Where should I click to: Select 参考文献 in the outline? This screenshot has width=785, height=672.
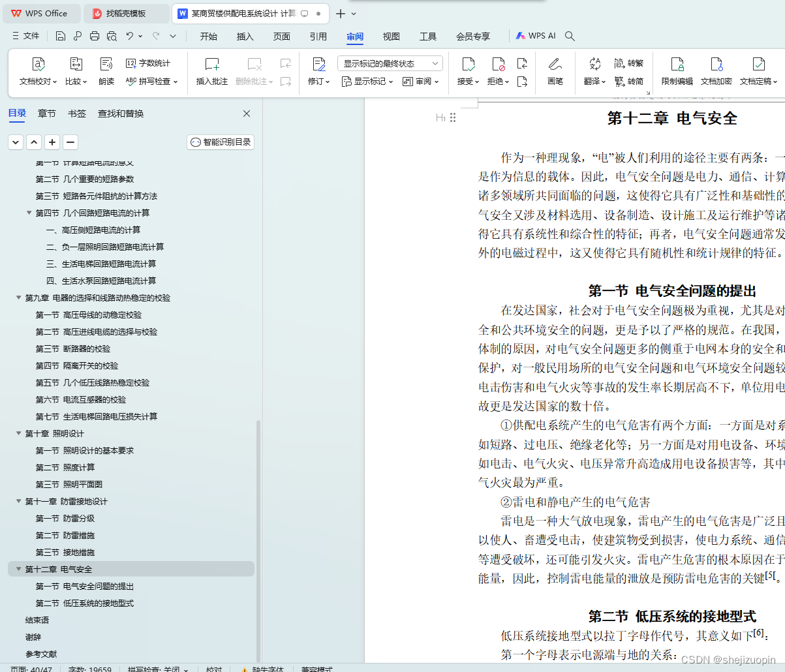pos(41,654)
